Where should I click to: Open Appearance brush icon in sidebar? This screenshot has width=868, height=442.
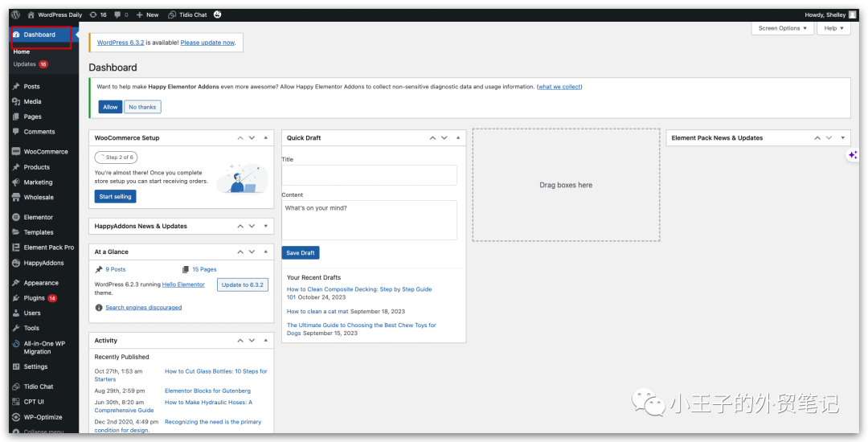[16, 283]
